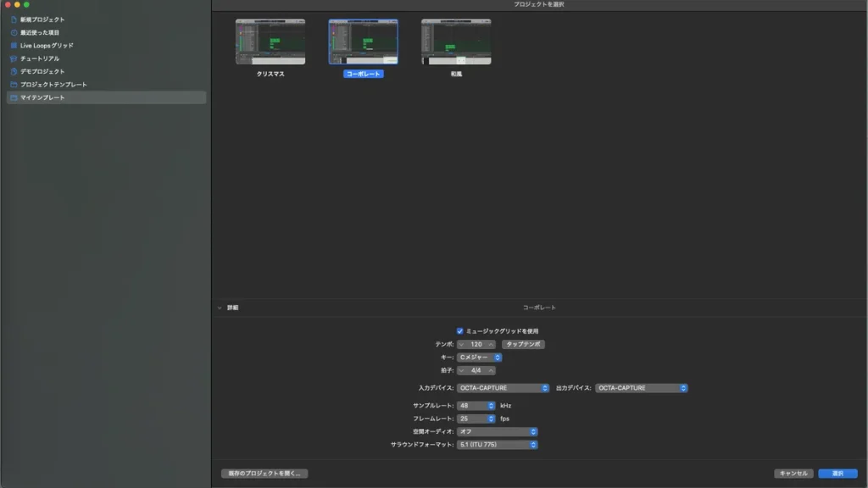Collapse the 詳細 disclosure triangle

[x=220, y=308]
